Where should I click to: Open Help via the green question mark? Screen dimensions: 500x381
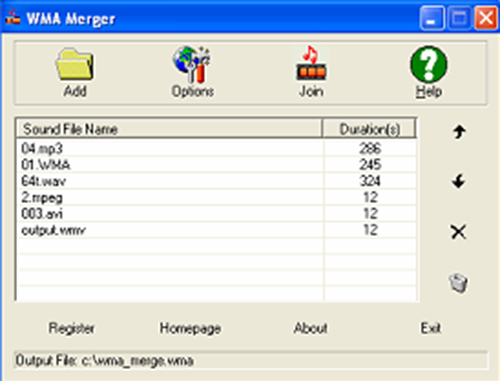(429, 64)
